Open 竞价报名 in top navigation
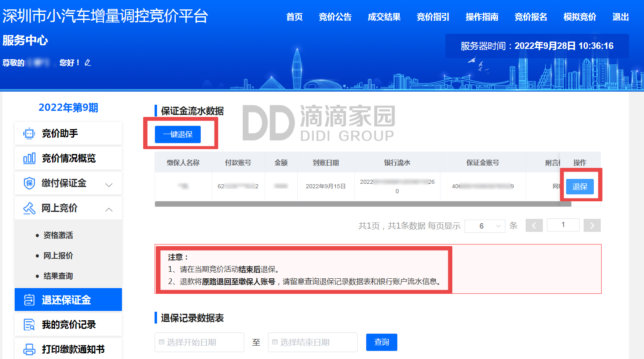This screenshot has height=359, width=644. (531, 17)
